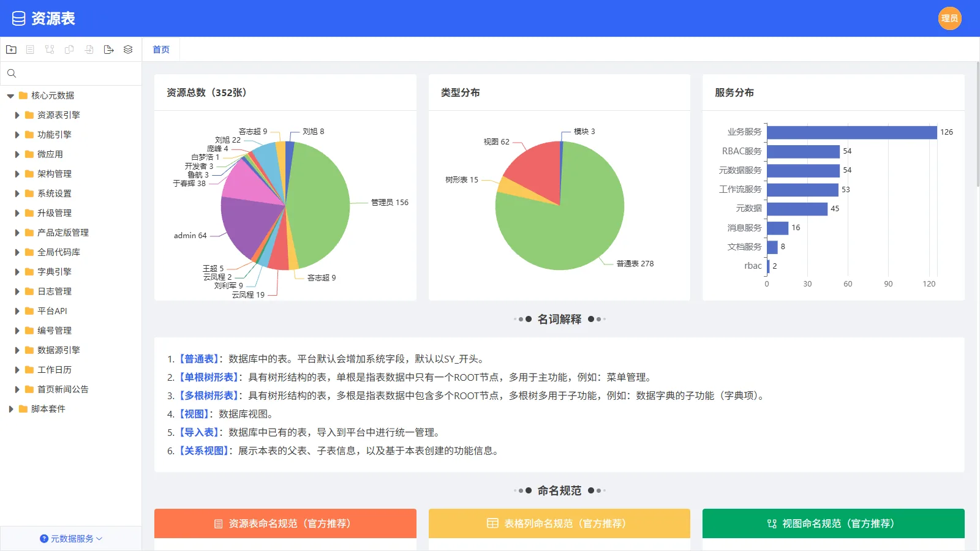
Task: Click the document icon on 资源表命名规范 card
Action: point(218,524)
